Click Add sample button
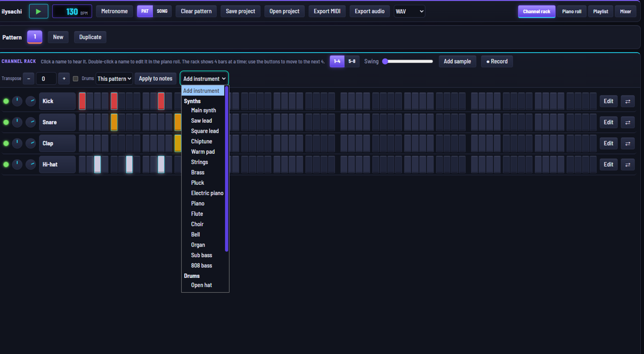644x354 pixels. [x=457, y=61]
